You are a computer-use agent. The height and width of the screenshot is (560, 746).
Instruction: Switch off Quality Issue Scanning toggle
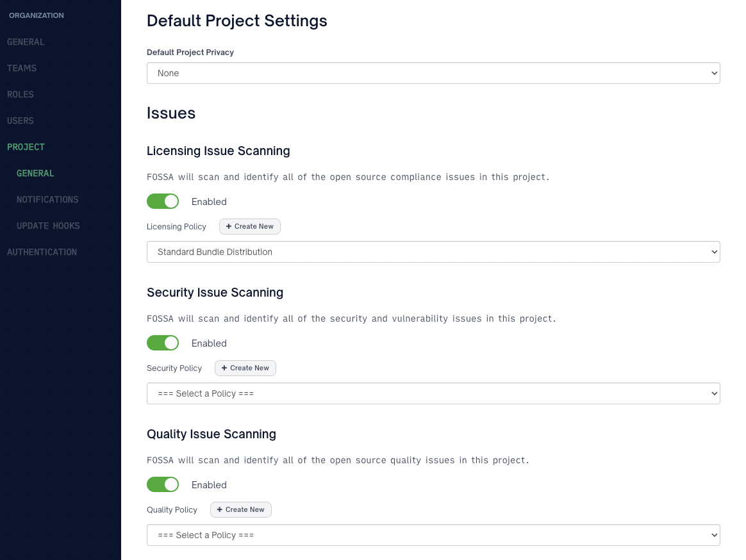pos(163,484)
